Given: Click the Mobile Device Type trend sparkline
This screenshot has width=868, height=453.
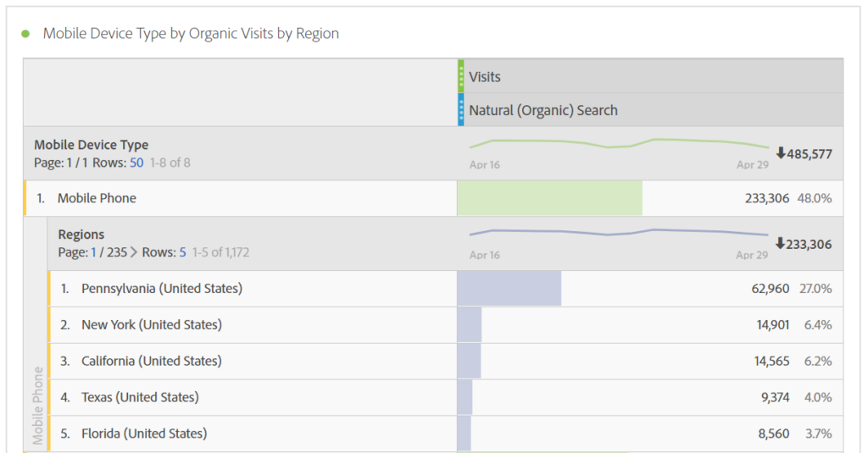Looking at the screenshot, I should click(619, 143).
